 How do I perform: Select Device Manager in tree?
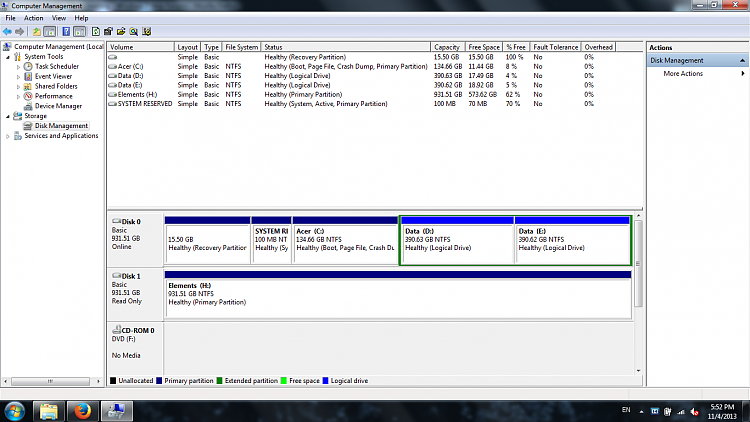[x=58, y=106]
